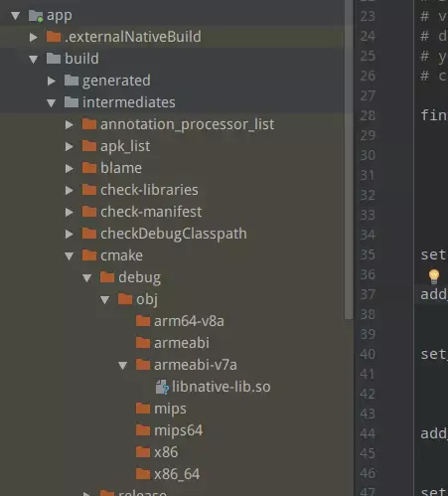The width and height of the screenshot is (448, 496).
Task: Collapse the app module node
Action: (x=15, y=16)
